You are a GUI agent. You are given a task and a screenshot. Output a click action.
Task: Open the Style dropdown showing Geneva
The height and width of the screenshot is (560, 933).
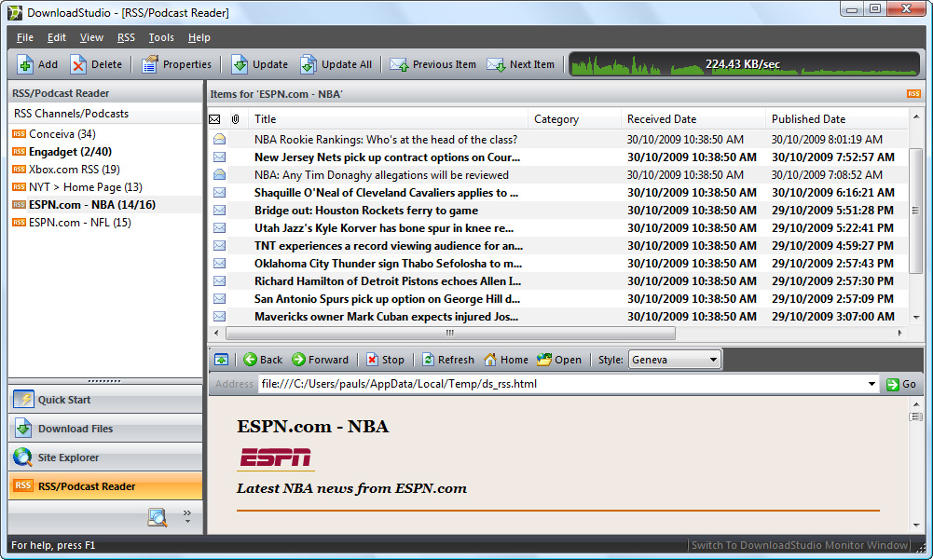(x=674, y=360)
